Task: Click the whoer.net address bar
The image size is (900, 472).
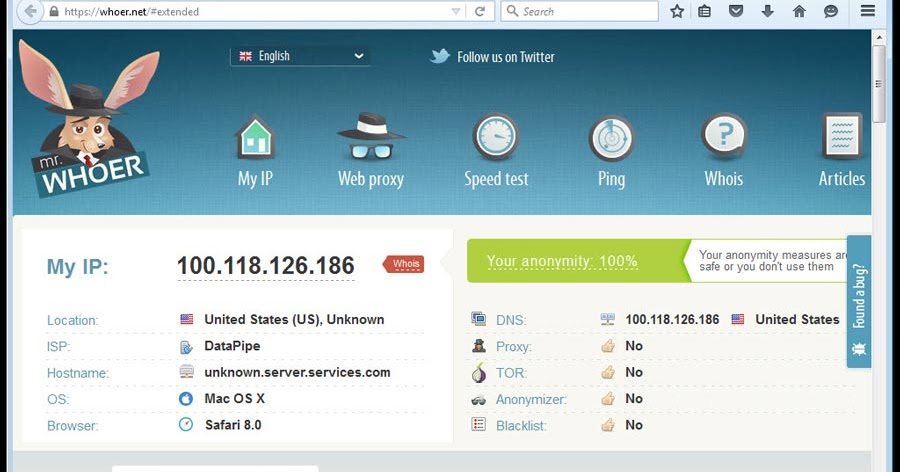Action: pyautogui.click(x=253, y=11)
